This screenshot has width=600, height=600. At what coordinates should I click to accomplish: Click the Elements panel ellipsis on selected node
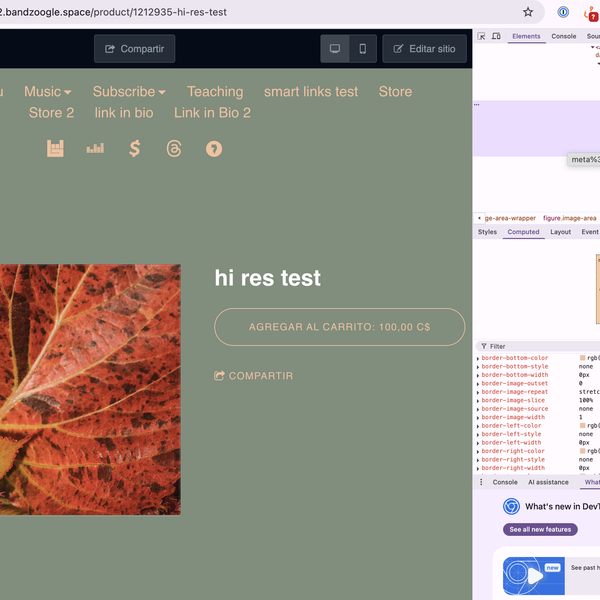(477, 104)
